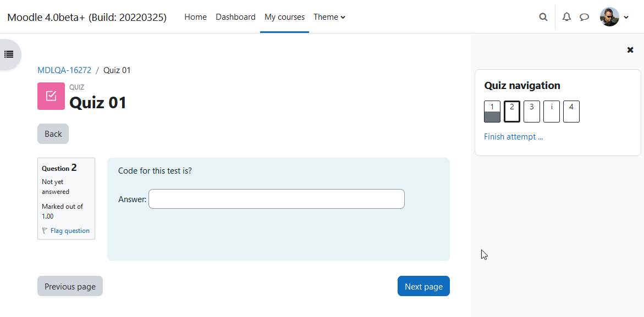Open the Finish attempt link
644x317 pixels.
click(x=514, y=137)
